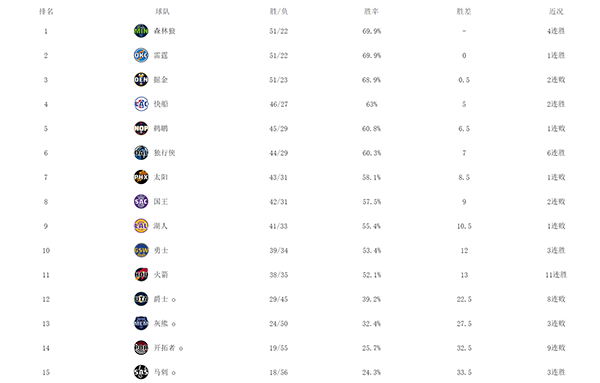Click the Thunder OKC team logo
Image resolution: width=600 pixels, height=383 pixels.
[141, 55]
